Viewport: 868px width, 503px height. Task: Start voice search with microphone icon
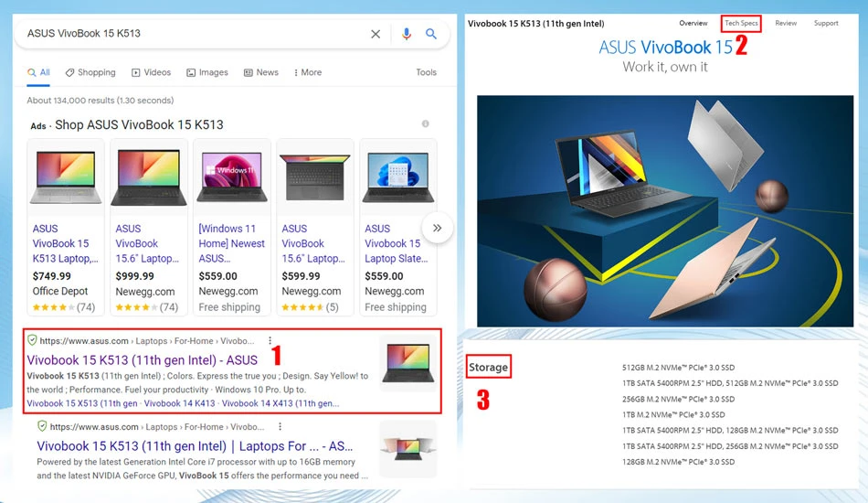[x=407, y=34]
